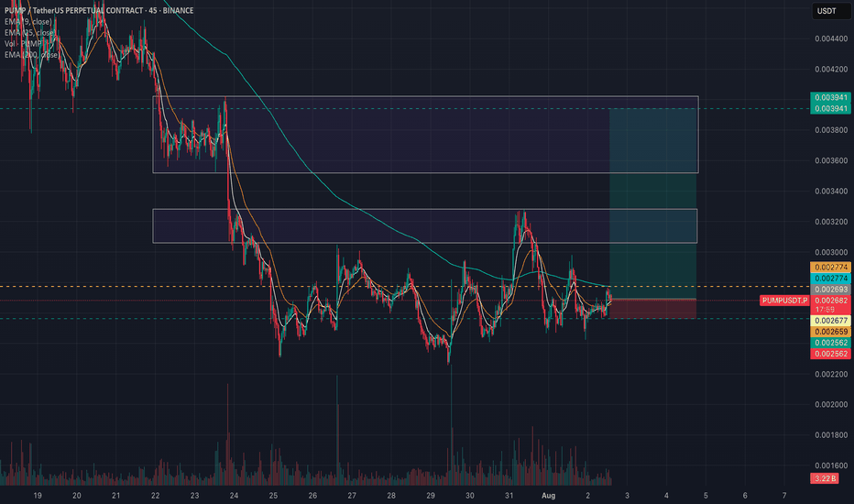Click the 0.001600 price axis tick

(831, 466)
